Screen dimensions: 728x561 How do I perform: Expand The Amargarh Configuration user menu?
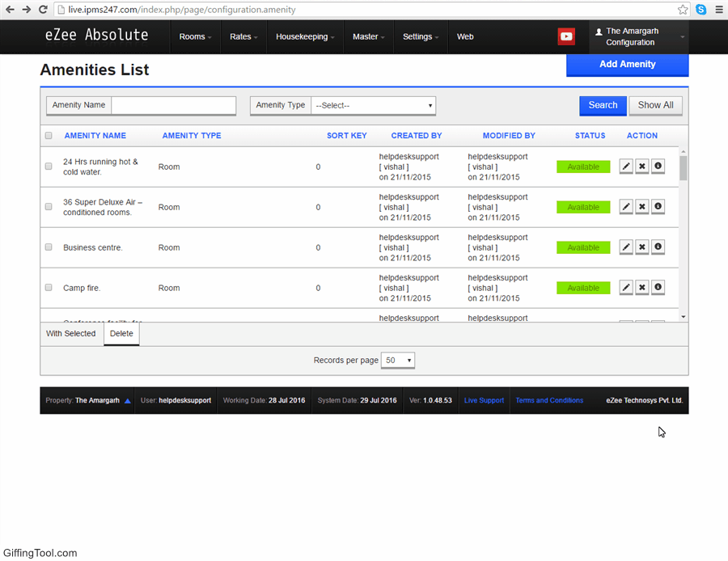(639, 36)
